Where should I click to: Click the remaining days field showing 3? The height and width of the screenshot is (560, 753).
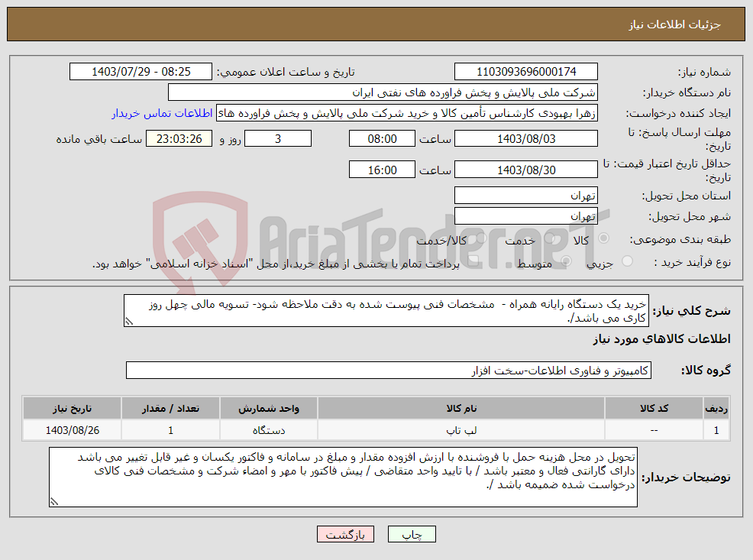278,139
